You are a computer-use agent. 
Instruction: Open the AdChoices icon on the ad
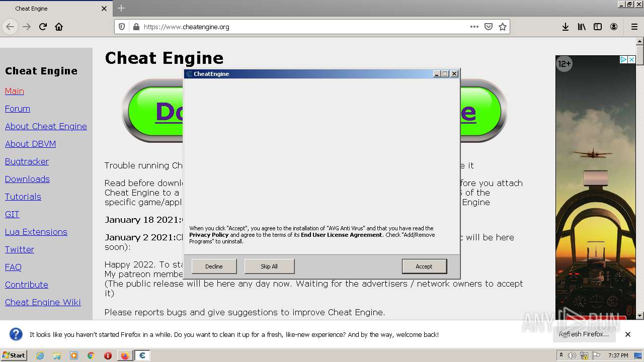point(623,59)
